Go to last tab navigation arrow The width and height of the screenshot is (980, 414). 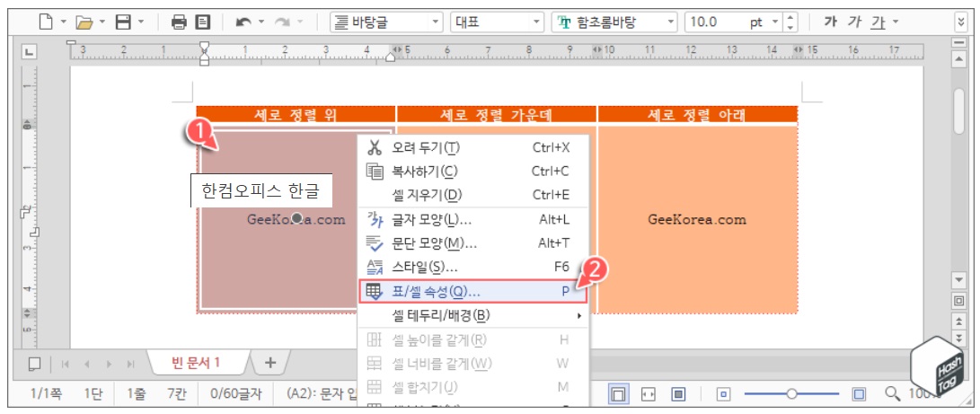tap(130, 364)
